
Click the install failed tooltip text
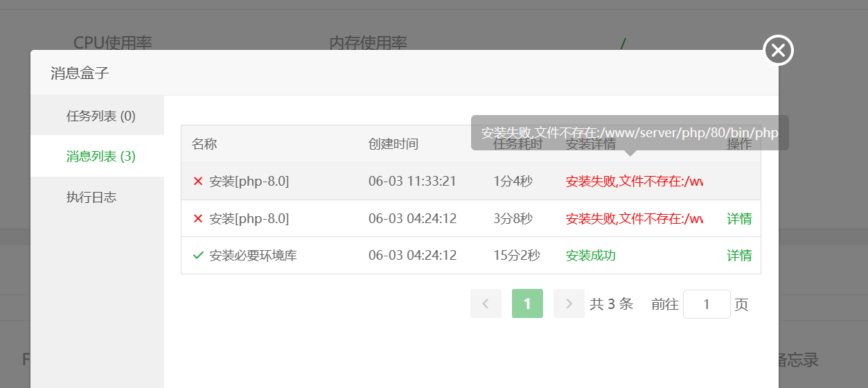pos(630,132)
